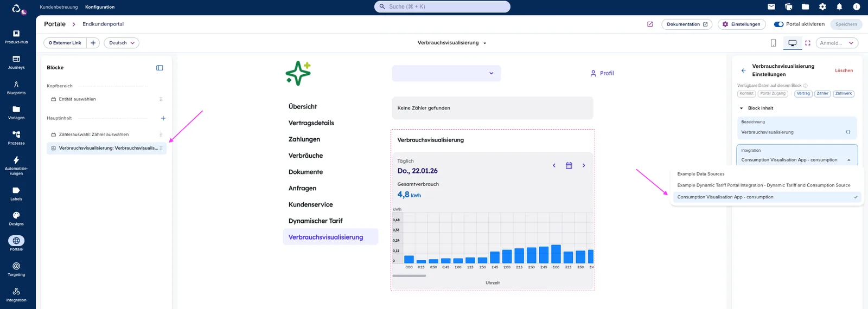Select Example Data Sources option
868x309 pixels.
(701, 174)
